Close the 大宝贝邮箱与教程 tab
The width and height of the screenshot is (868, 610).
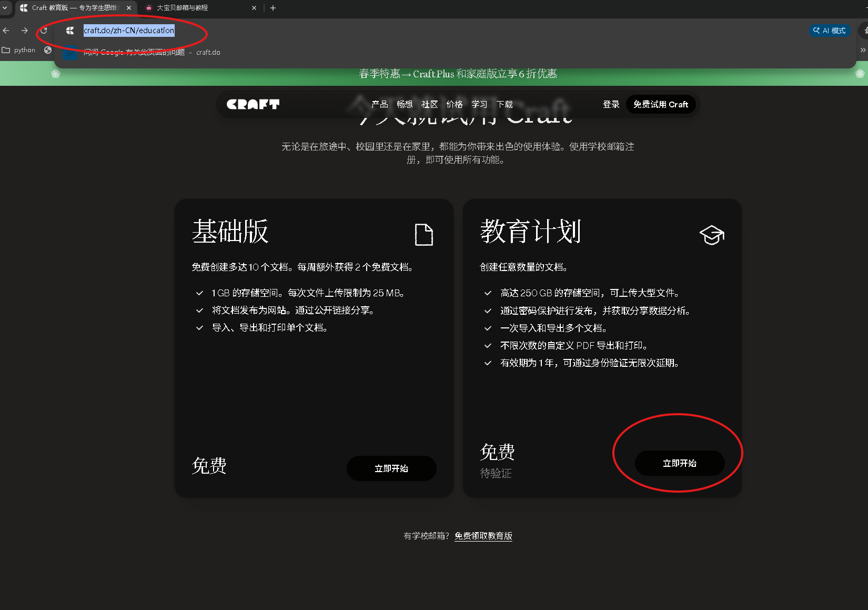[254, 8]
